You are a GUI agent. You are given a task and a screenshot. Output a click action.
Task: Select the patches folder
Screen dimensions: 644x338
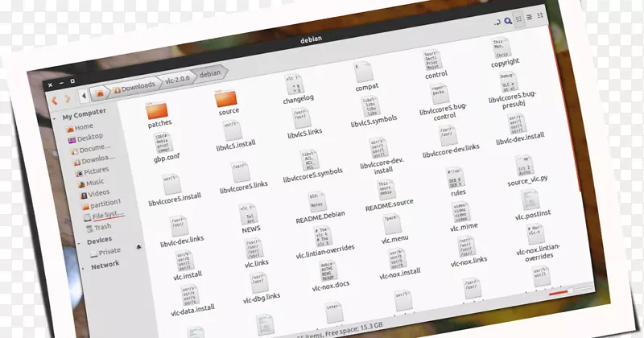[156, 111]
